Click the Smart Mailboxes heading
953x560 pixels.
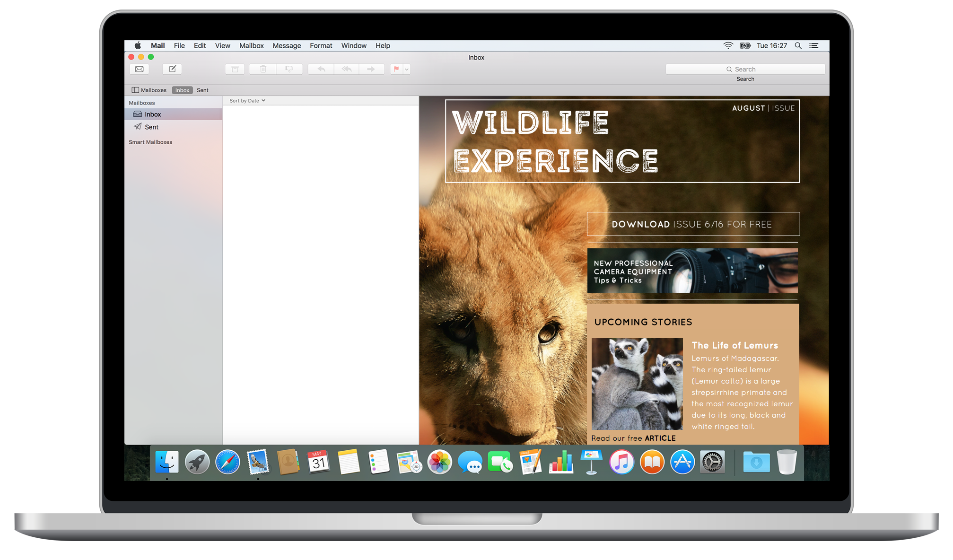(x=150, y=142)
